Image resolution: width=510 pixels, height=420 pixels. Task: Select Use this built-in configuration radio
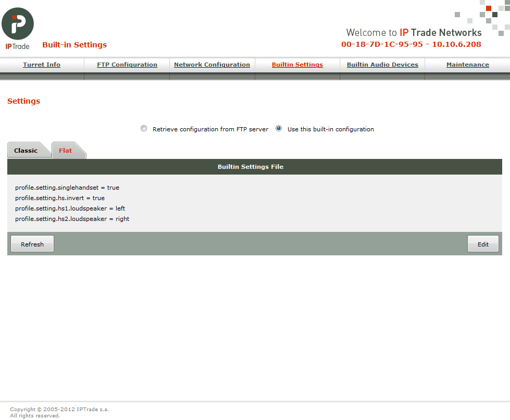point(279,129)
